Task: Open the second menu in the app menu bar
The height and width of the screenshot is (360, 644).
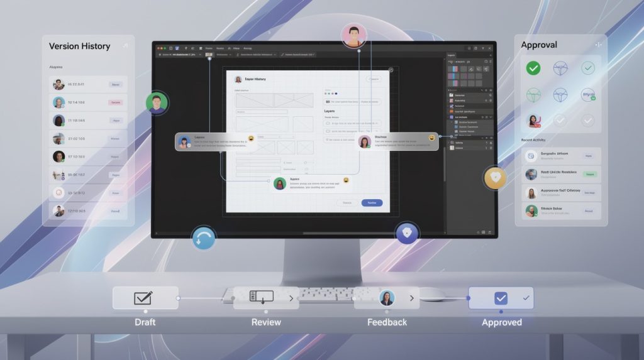Action: coord(220,48)
